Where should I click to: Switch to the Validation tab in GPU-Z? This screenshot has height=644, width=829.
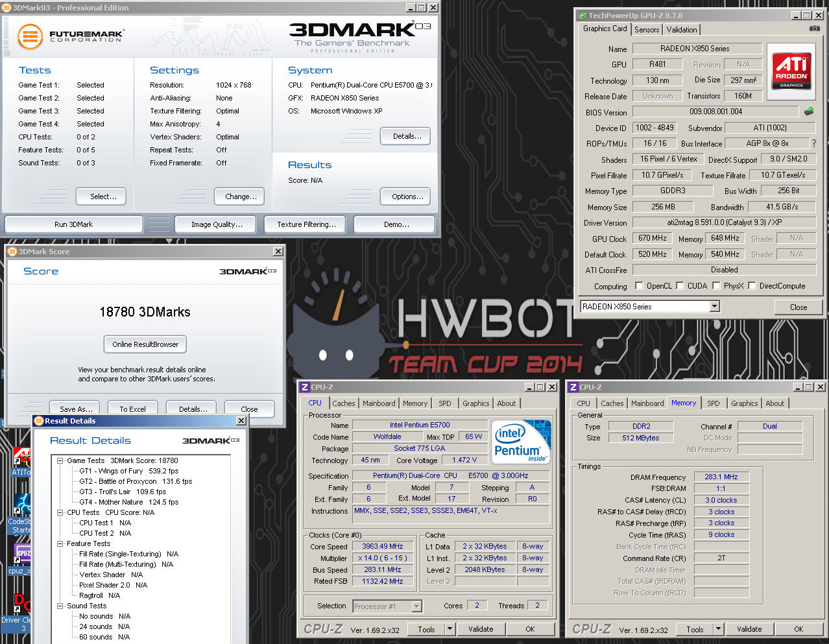pyautogui.click(x=682, y=30)
